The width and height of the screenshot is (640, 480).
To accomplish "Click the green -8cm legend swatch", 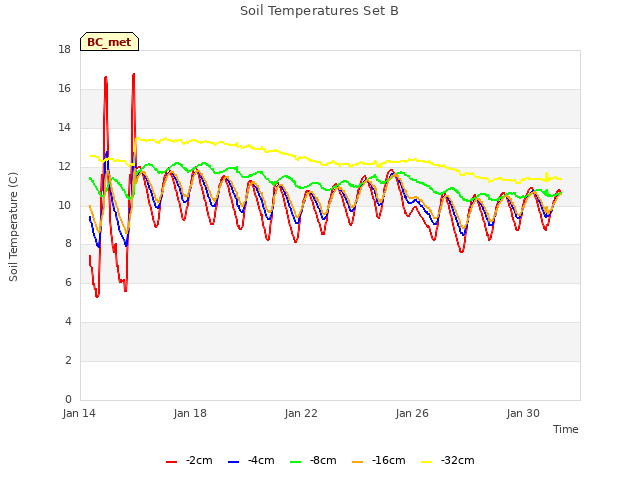I will (296, 462).
